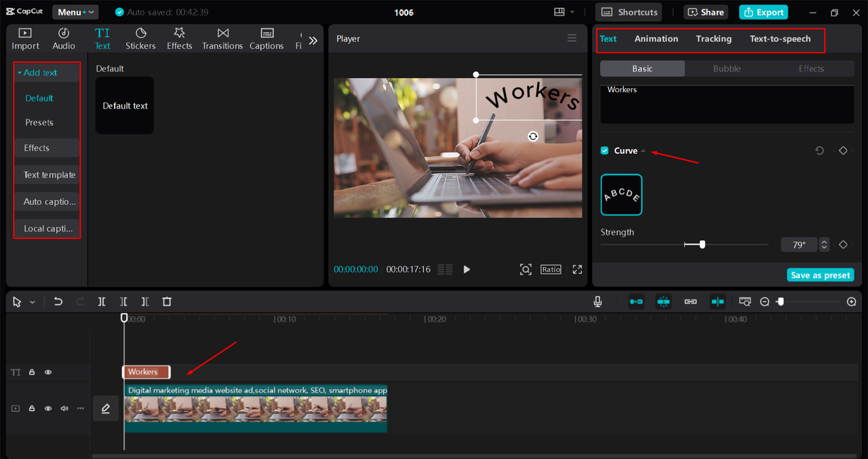This screenshot has width=868, height=459.
Task: Collapse the Curve section arrow
Action: 644,151
